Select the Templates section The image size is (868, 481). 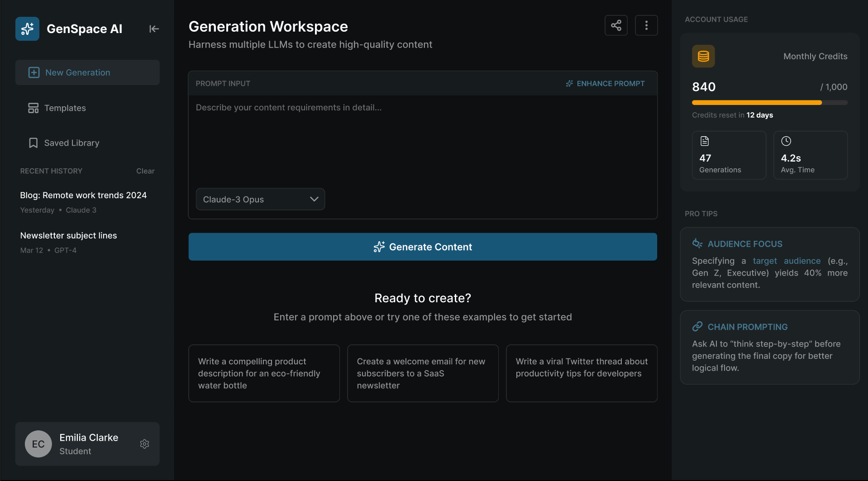pos(65,108)
